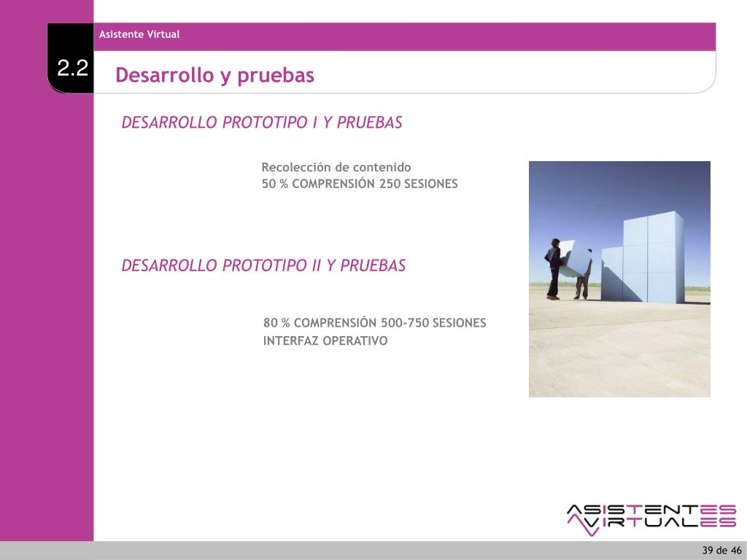Select the section number 2.2 badge
The width and height of the screenshot is (747, 560).
(71, 58)
